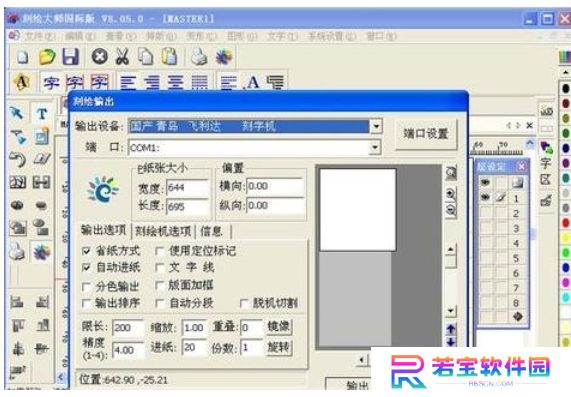Select the arrow pointer tool in left toolbox
This screenshot has width=571, height=397.
pyautogui.click(x=17, y=113)
